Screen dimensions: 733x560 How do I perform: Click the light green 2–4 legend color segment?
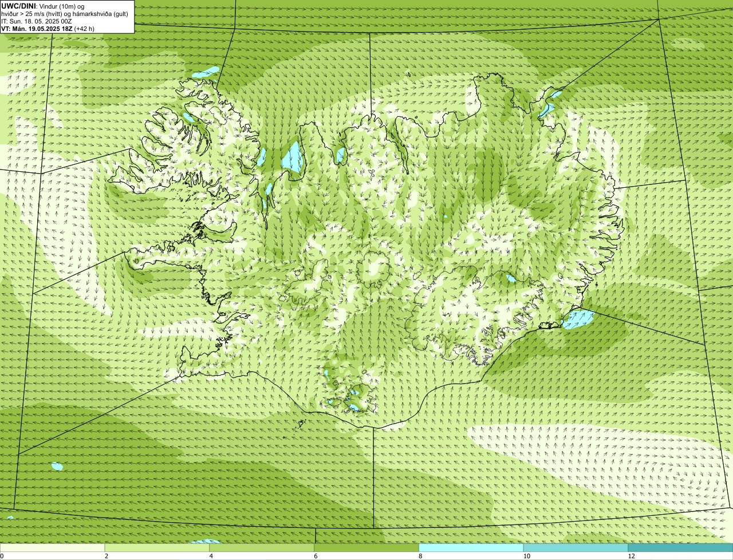click(157, 548)
